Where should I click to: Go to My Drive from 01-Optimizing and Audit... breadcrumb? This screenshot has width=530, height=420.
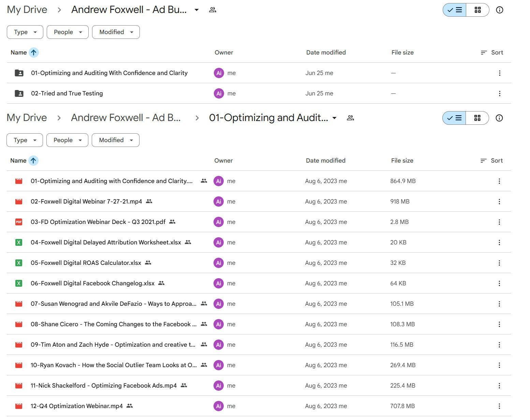click(27, 118)
